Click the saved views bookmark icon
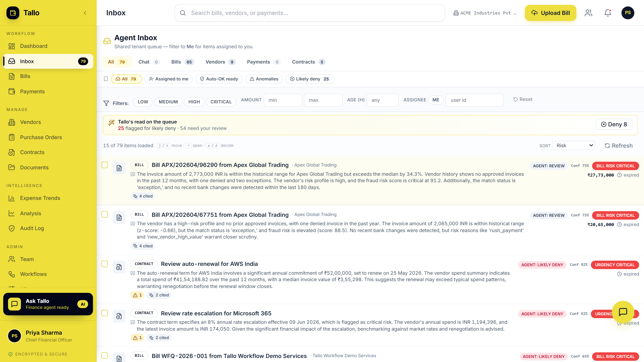The width and height of the screenshot is (644, 362). (106, 79)
